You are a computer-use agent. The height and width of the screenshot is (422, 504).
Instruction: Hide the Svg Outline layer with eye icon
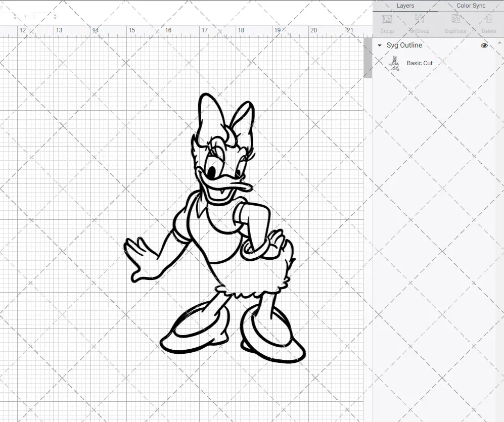484,45
